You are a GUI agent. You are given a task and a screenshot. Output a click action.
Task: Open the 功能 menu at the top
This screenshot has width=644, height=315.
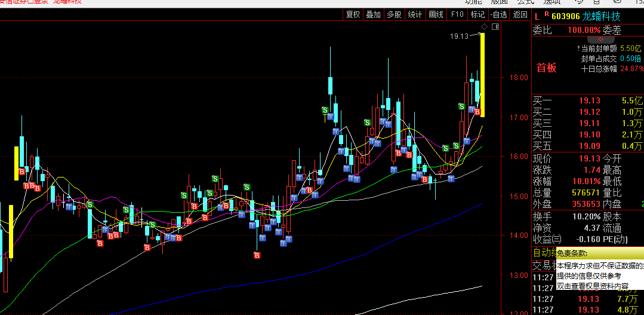coord(473,2)
